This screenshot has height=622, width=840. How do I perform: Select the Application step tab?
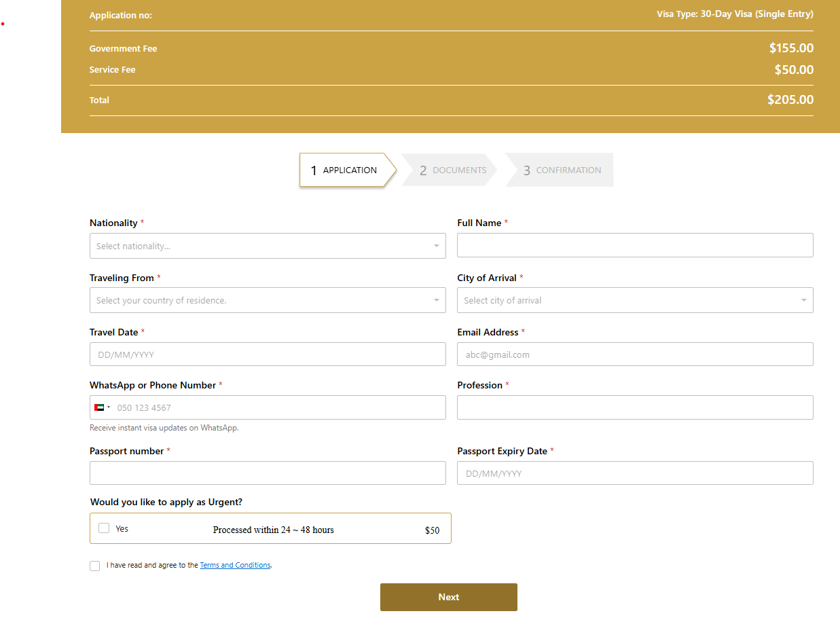346,170
